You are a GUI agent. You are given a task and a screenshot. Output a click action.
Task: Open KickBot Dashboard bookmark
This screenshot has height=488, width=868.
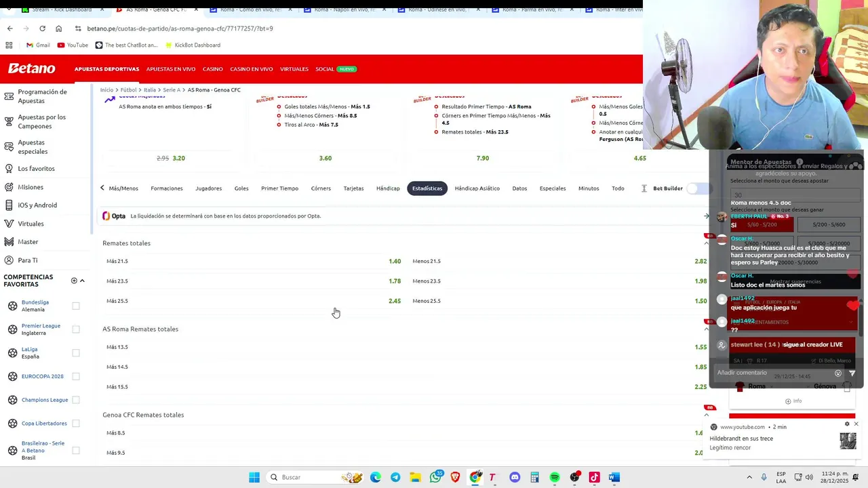193,45
